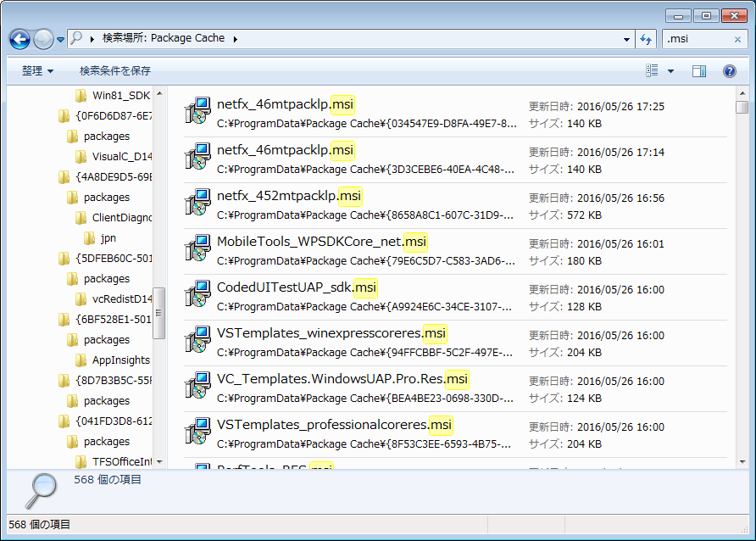Image resolution: width=756 pixels, height=541 pixels.
Task: Select the {5DFEB60C-501 folder
Action: click(105, 258)
